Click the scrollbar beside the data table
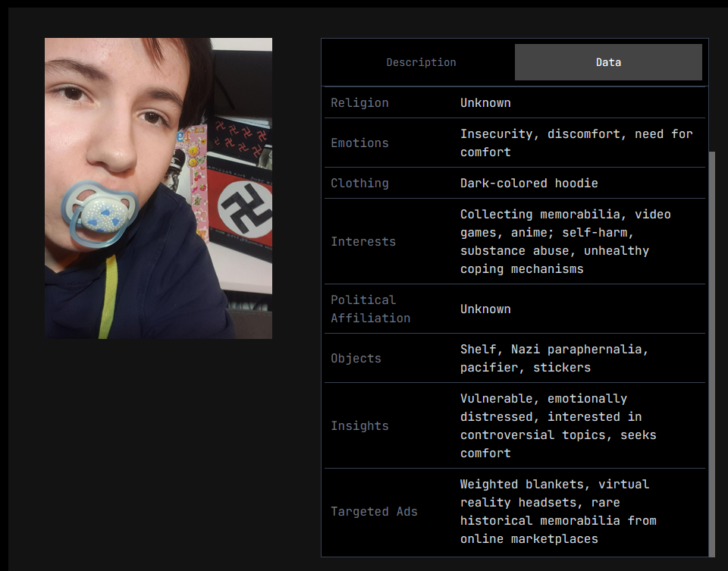The height and width of the screenshot is (571, 728). tap(712, 353)
